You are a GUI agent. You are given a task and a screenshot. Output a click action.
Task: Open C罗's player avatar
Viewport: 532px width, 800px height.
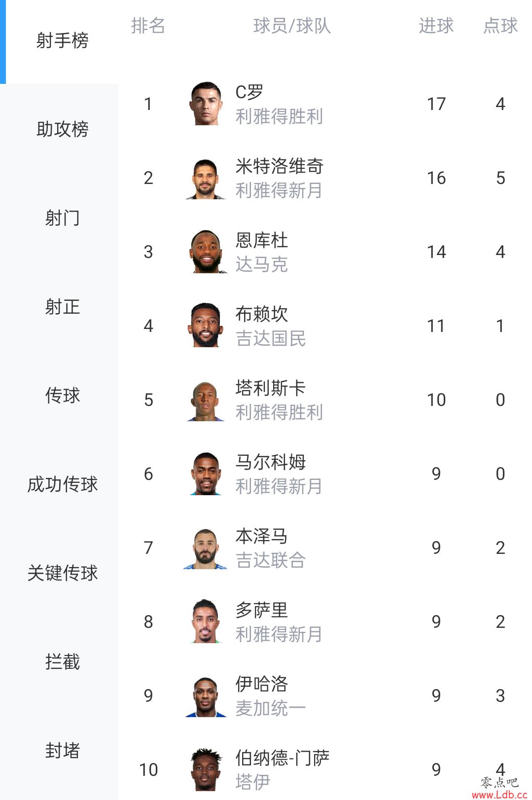point(206,104)
